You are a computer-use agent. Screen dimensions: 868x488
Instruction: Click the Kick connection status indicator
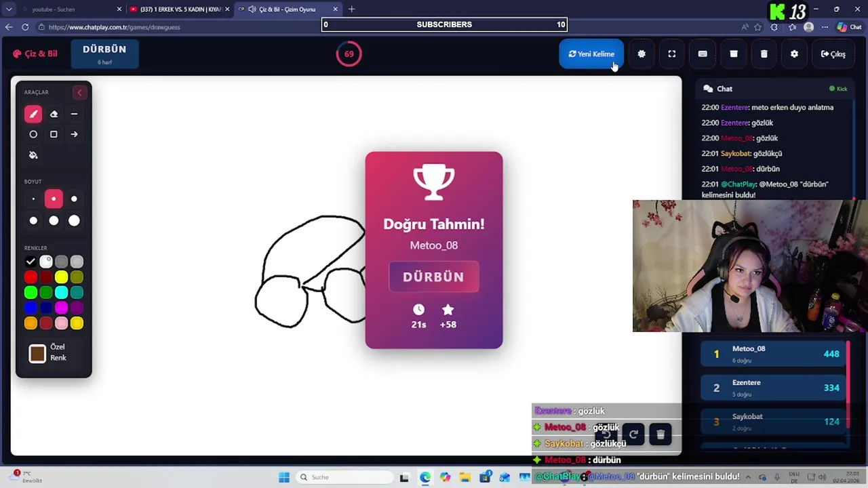838,89
